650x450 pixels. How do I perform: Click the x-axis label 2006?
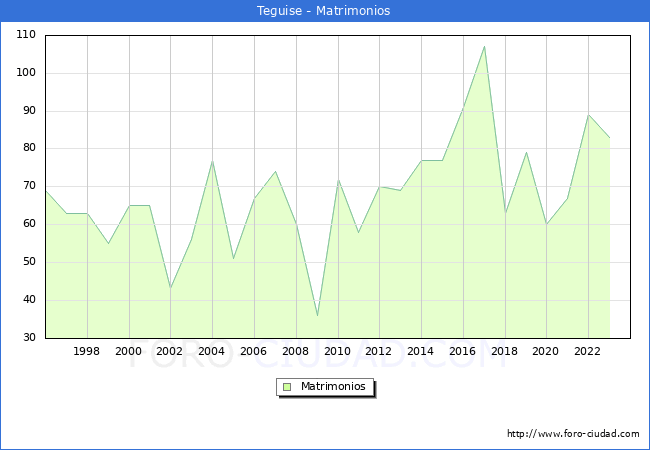(x=253, y=351)
